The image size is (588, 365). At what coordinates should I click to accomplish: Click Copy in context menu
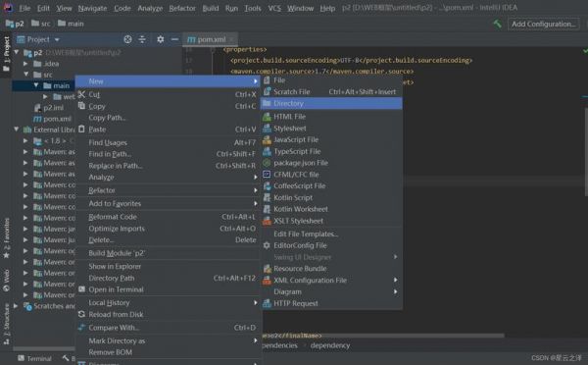168,106
